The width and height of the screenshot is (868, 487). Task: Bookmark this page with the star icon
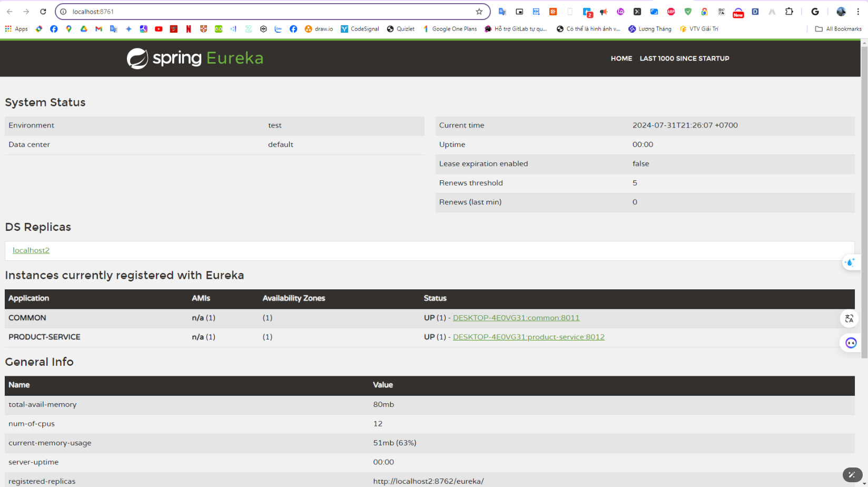[x=479, y=12]
